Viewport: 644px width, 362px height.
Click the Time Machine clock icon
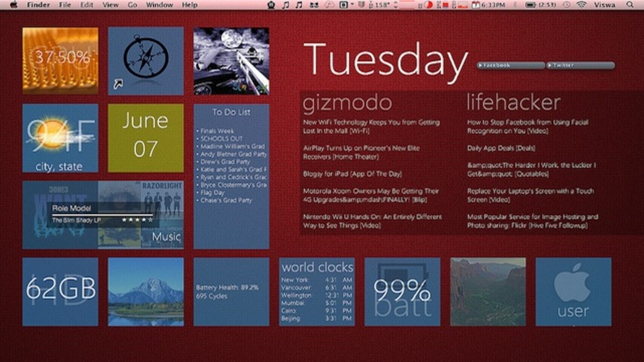point(566,5)
